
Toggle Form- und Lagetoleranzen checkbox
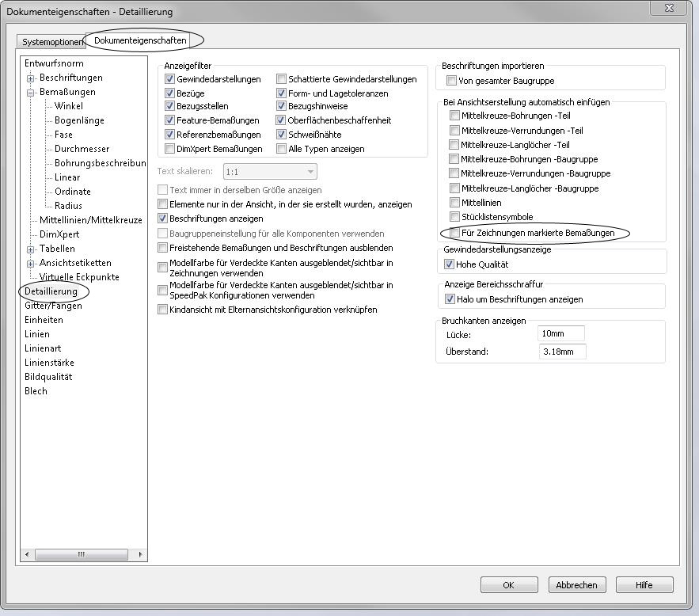(x=281, y=93)
